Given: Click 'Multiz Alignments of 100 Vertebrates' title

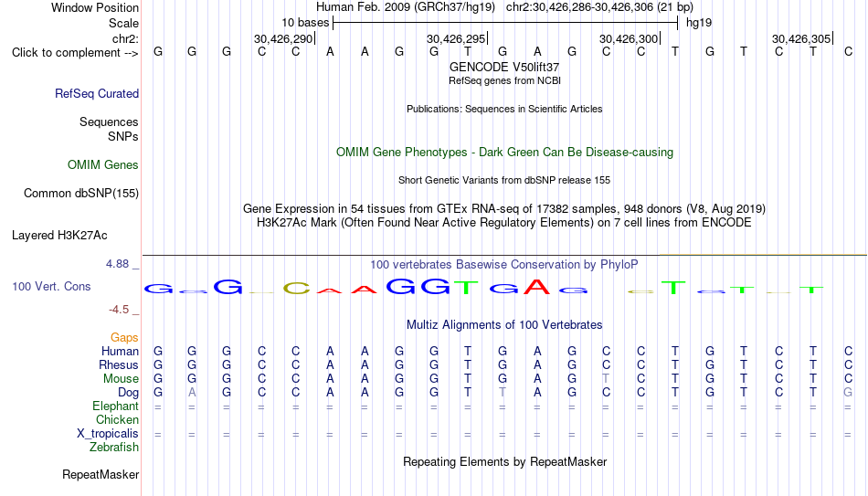Looking at the screenshot, I should [504, 325].
